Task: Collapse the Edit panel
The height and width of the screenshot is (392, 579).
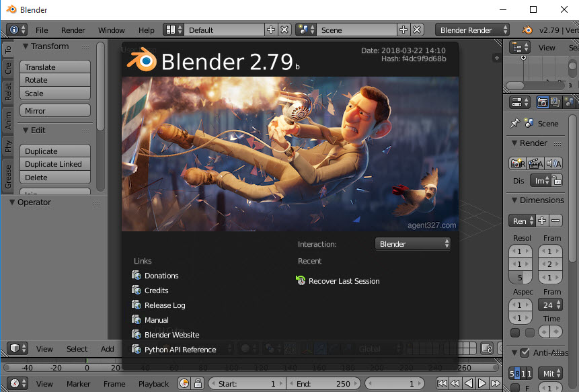Action: coord(26,130)
